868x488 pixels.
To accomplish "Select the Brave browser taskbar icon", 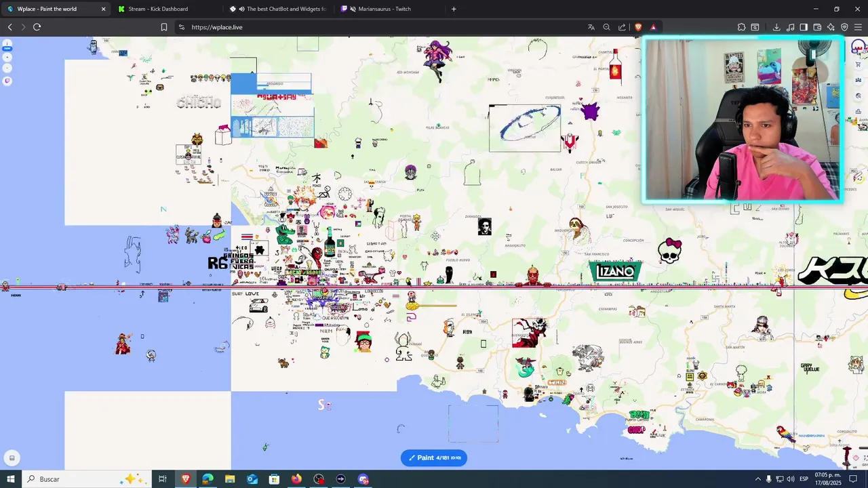I will pyautogui.click(x=185, y=479).
